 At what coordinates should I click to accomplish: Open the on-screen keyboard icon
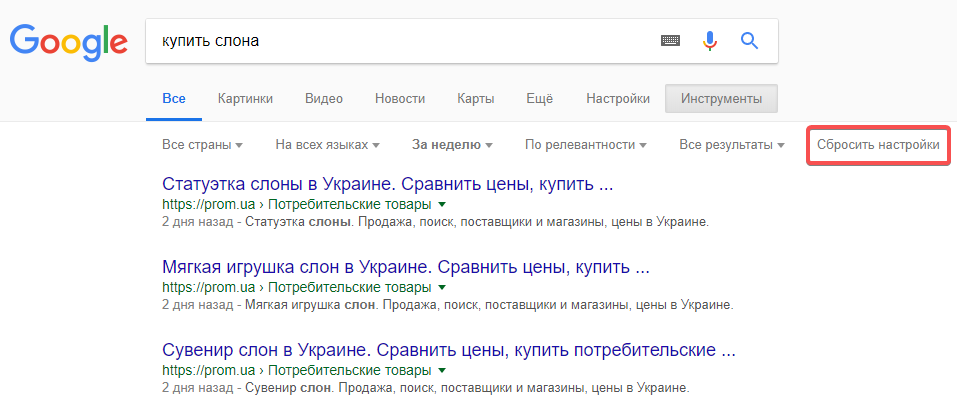[671, 41]
